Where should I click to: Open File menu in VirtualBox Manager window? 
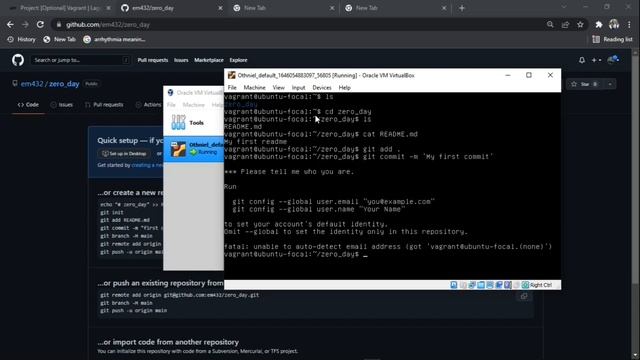point(171,105)
